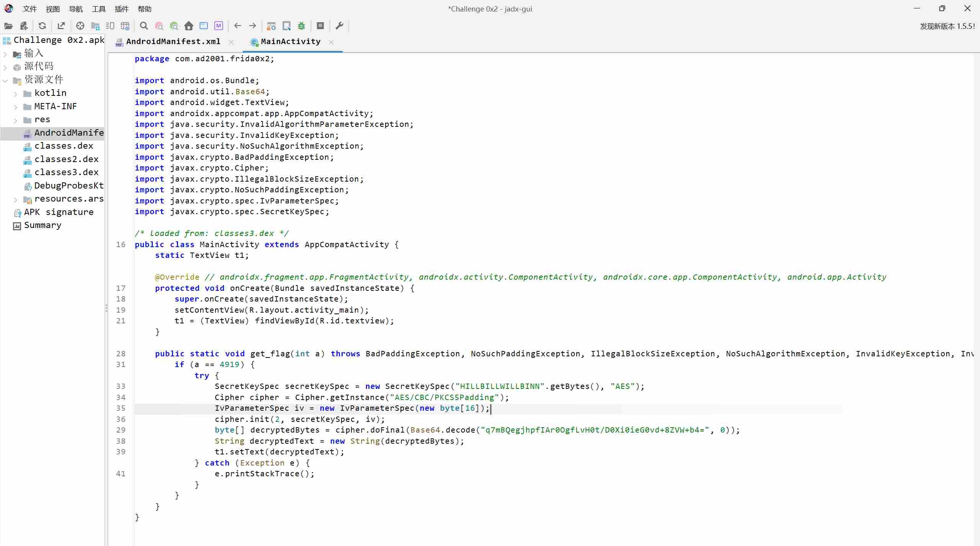Open the 工具 menu
Viewport: 980px width, 546px height.
click(x=99, y=9)
